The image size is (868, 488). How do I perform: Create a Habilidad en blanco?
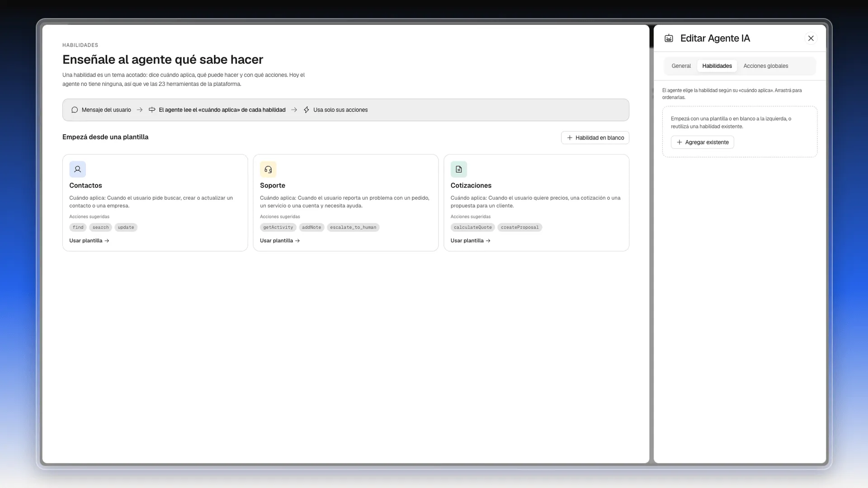pyautogui.click(x=595, y=138)
